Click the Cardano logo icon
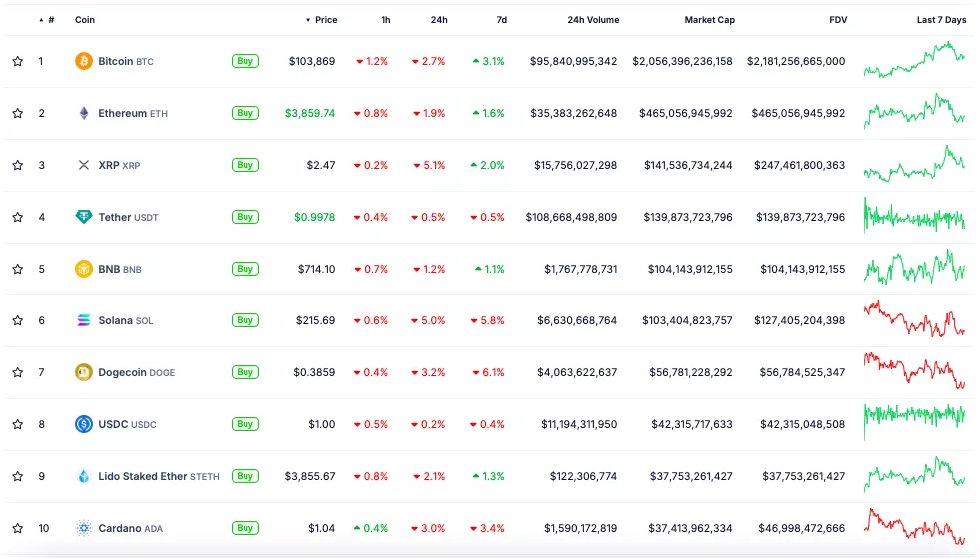Image resolution: width=980 pixels, height=558 pixels. coord(84,528)
